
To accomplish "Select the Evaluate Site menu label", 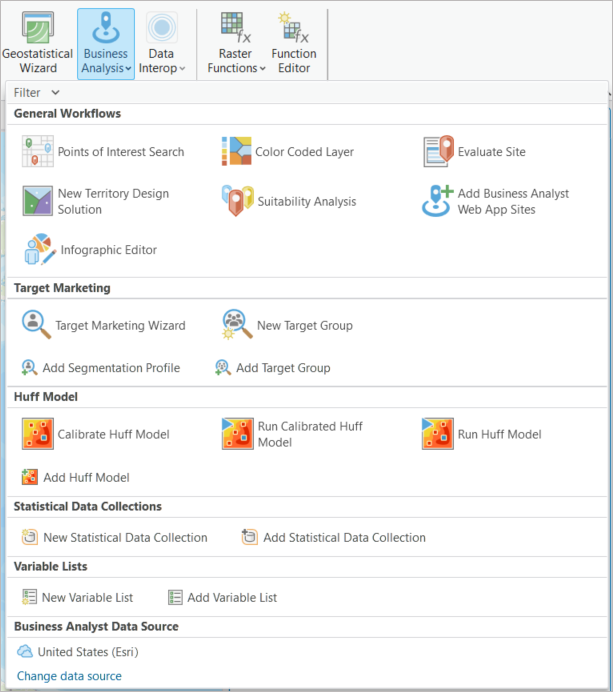I will coord(492,152).
